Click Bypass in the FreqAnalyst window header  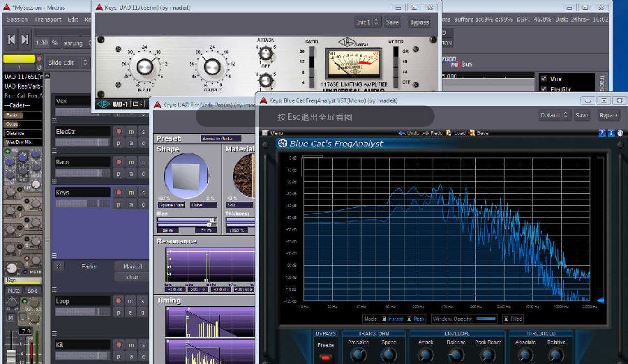click(x=608, y=115)
